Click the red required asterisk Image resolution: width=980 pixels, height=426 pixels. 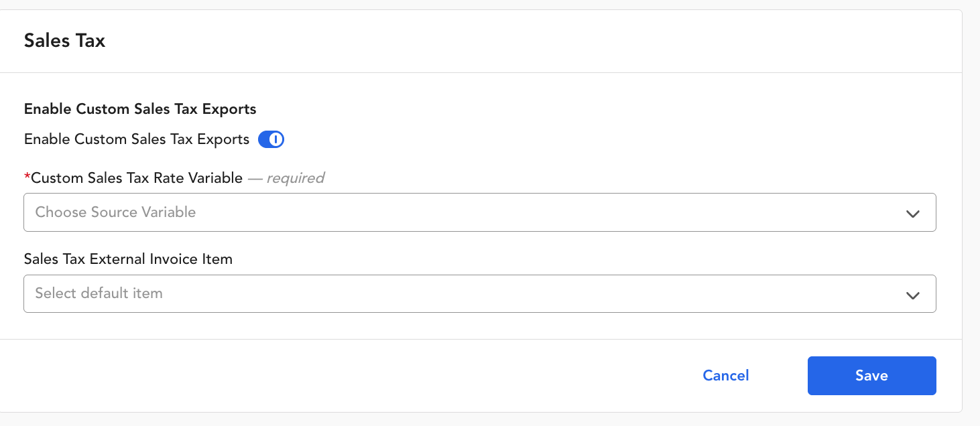click(x=27, y=177)
